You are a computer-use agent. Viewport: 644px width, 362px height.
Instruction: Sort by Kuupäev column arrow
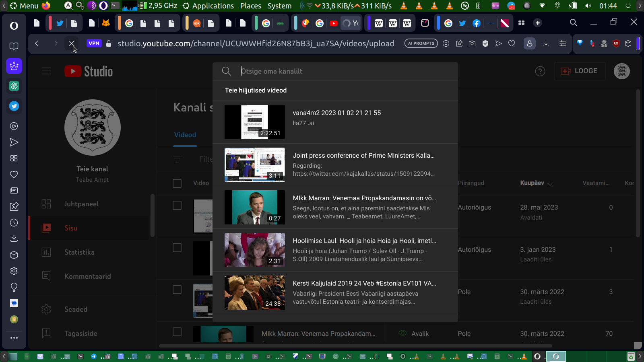(x=550, y=183)
